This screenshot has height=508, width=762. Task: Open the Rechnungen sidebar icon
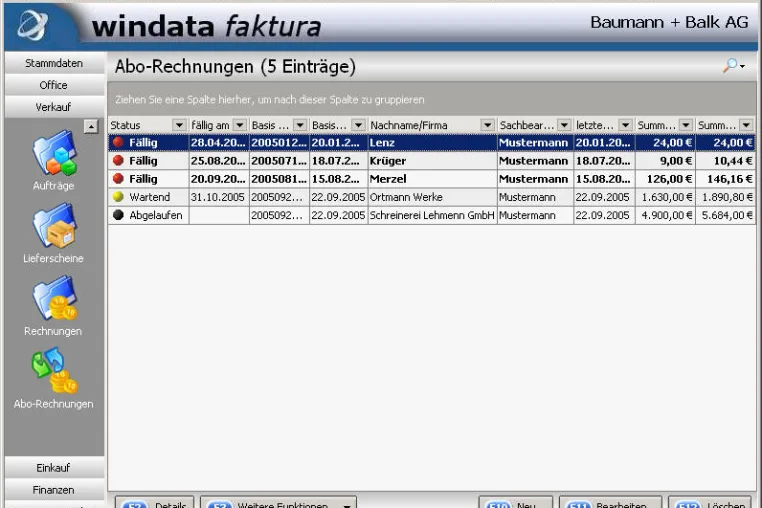(54, 298)
